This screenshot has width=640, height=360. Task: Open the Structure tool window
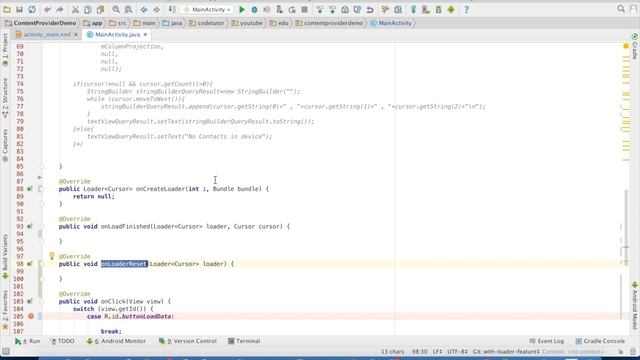click(x=5, y=98)
